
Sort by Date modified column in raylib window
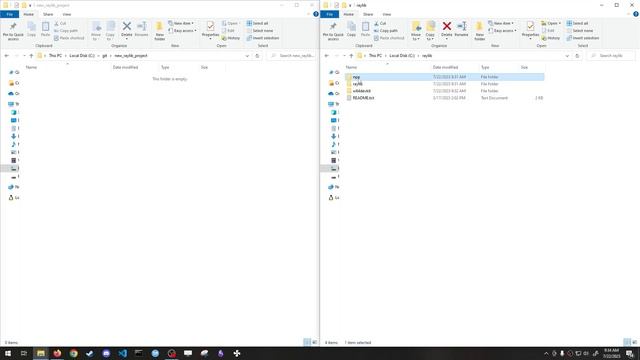tap(445, 67)
